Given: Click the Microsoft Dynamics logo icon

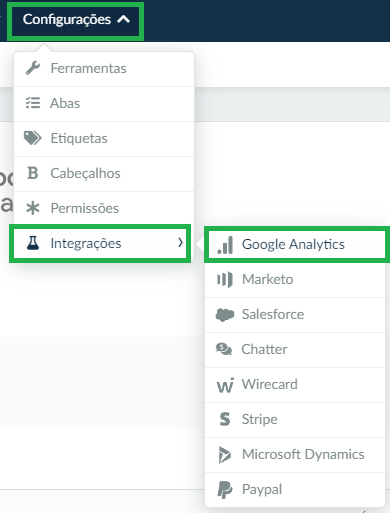Looking at the screenshot, I should 225,454.
